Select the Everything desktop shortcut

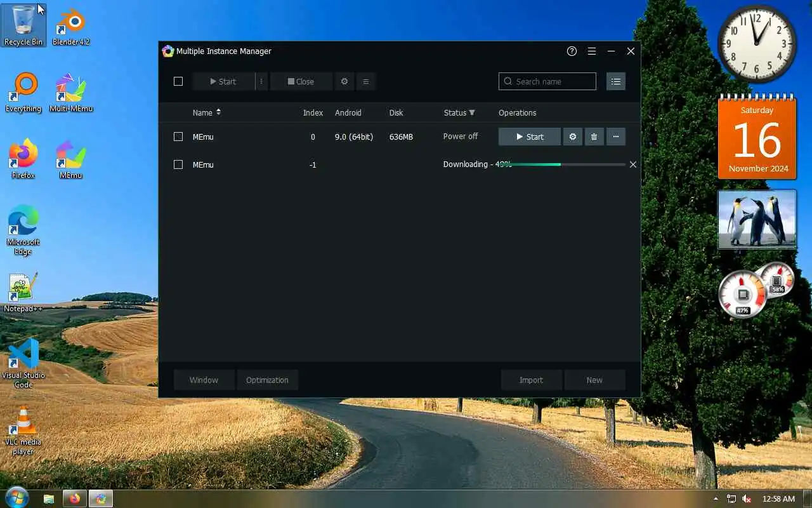[x=23, y=93]
